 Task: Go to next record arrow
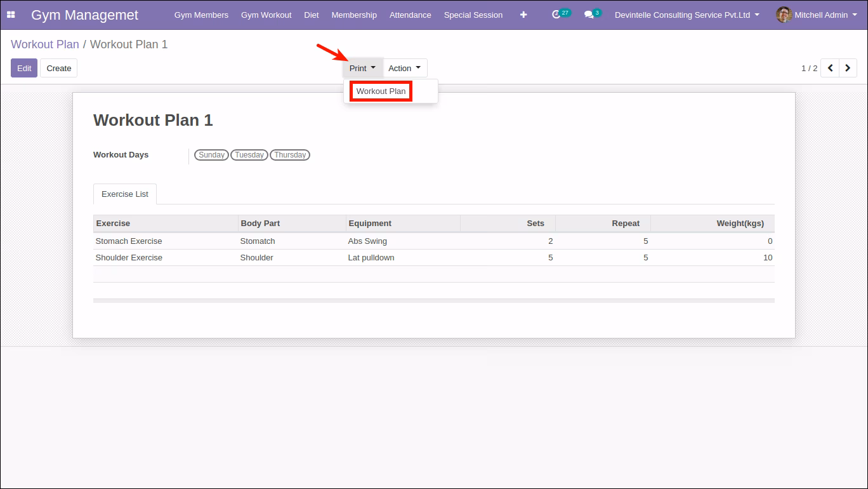pyautogui.click(x=848, y=68)
